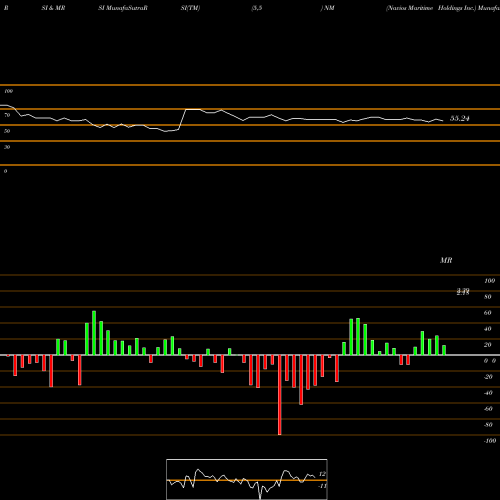Click the '100' label on the MR axis

click(x=489, y=281)
